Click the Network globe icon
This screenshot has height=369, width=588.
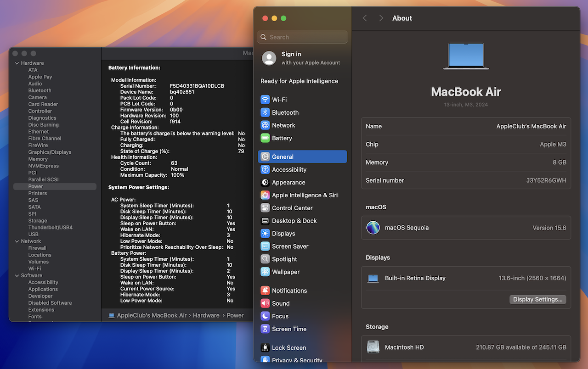[265, 125]
